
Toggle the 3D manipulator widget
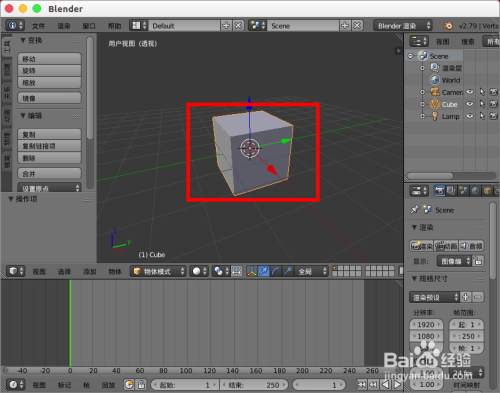point(252,271)
